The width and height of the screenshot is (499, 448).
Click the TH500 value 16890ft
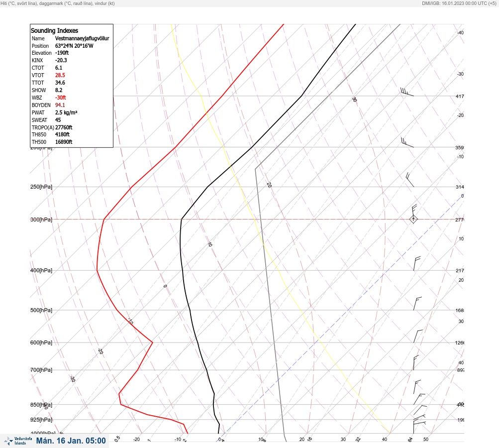pos(64,142)
